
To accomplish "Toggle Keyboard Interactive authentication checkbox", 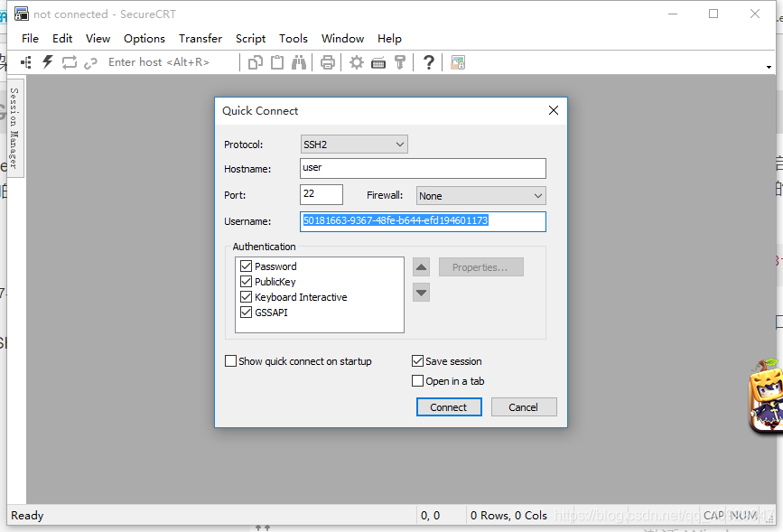I will pos(246,297).
